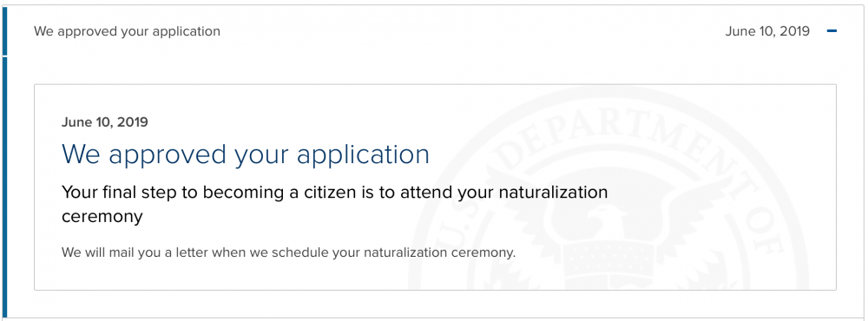The height and width of the screenshot is (321, 868).
Task: Click blank header space between title and date
Action: 470,31
